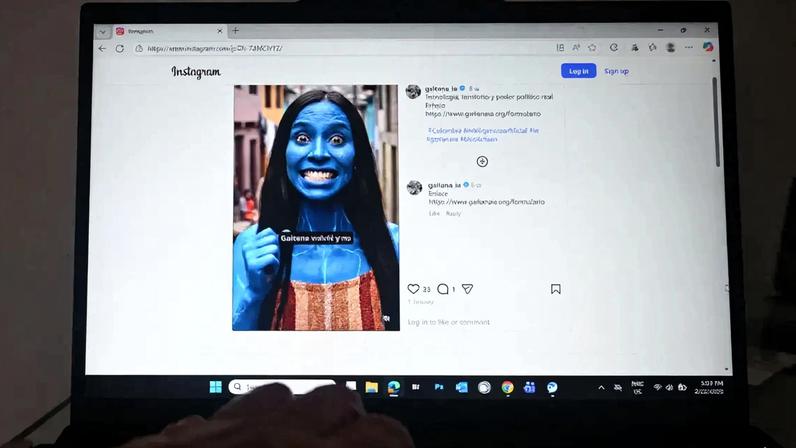Open File Explorer from the taskbar
This screenshot has height=448, width=796.
tap(372, 388)
